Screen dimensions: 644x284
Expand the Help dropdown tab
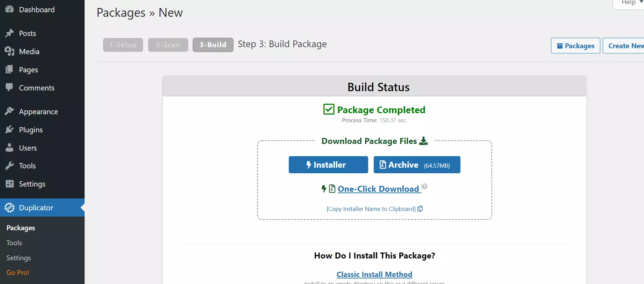pos(629,3)
